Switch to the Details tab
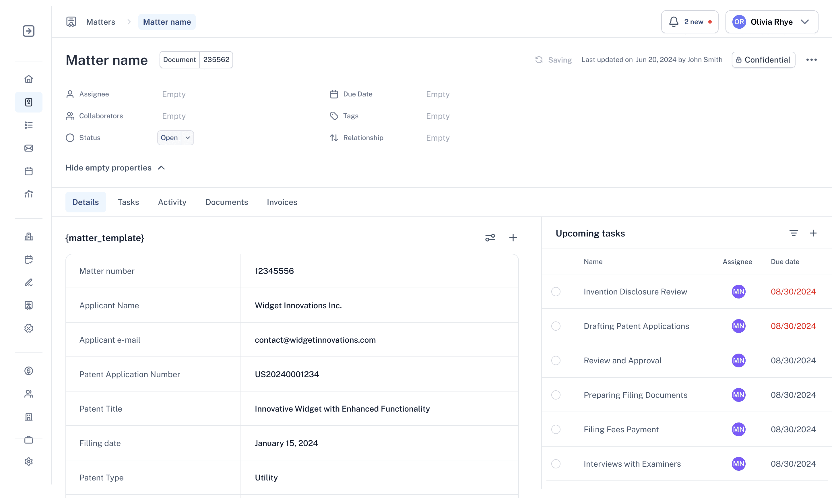The image size is (838, 504). click(x=86, y=202)
